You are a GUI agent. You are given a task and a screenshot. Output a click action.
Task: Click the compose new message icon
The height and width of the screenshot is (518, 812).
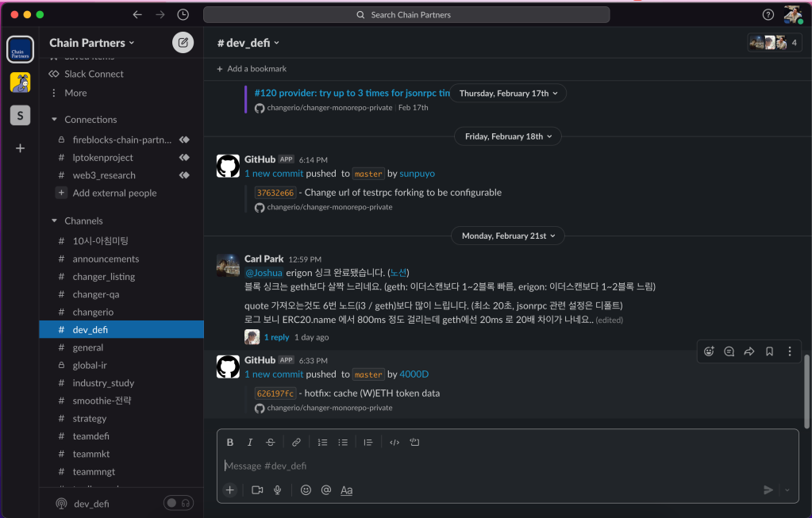183,42
